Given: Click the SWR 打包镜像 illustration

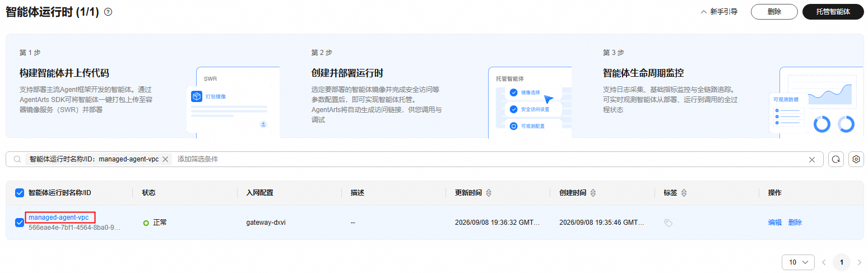Looking at the screenshot, I should click(x=233, y=103).
